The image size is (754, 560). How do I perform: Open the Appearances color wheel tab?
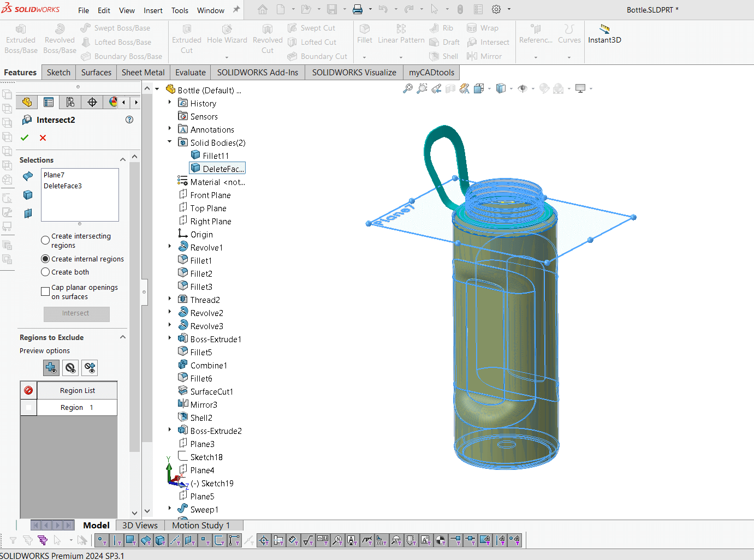[x=113, y=102]
